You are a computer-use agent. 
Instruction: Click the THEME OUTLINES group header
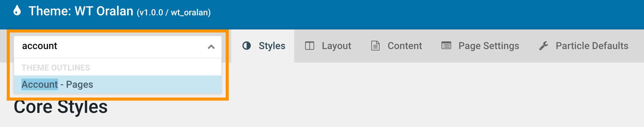pos(56,67)
